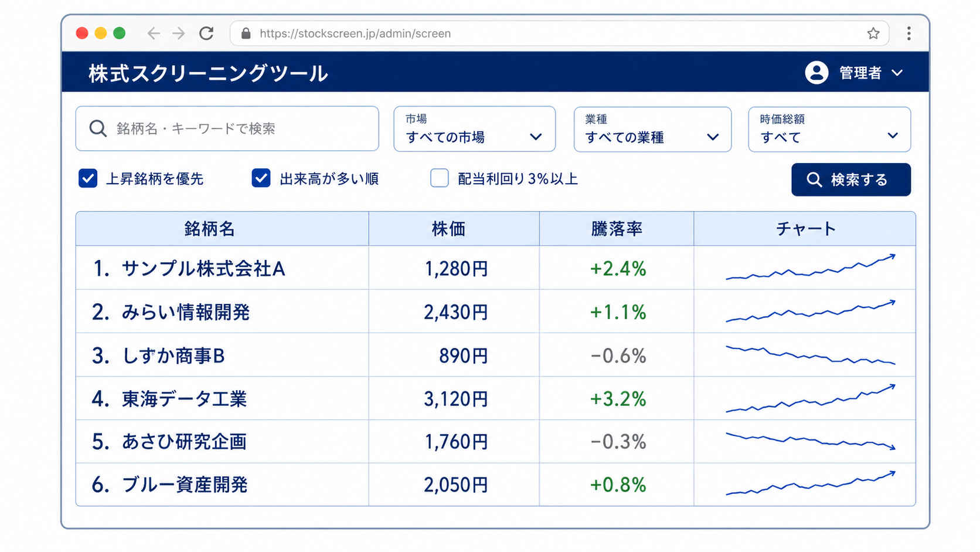
Task: Click the sparkline chart for しずか商事B
Action: (811, 355)
